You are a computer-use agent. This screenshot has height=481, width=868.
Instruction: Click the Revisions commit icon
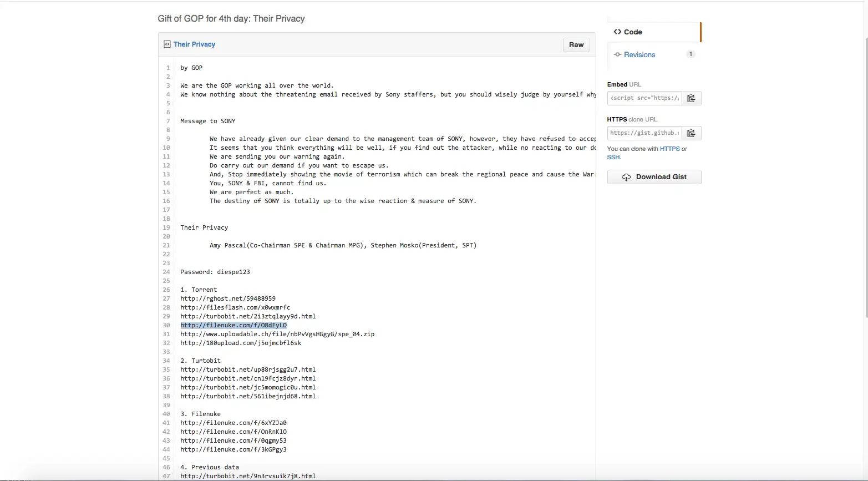click(617, 54)
